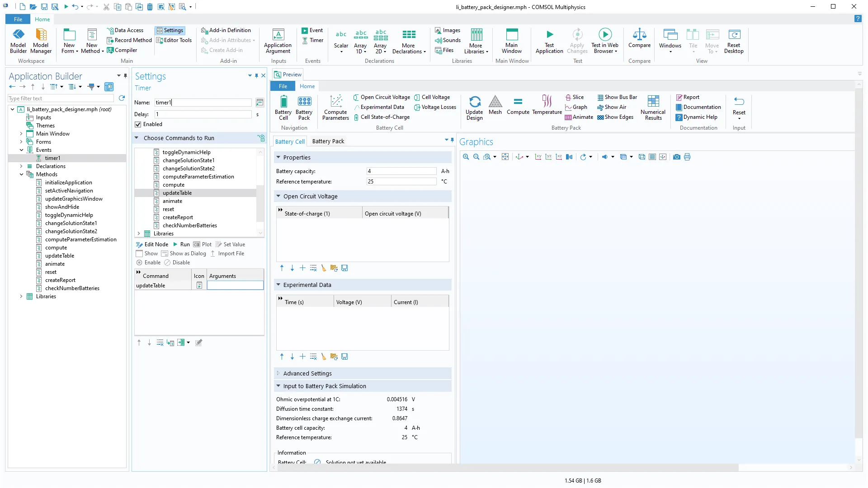Click the Edit Node button

[152, 244]
